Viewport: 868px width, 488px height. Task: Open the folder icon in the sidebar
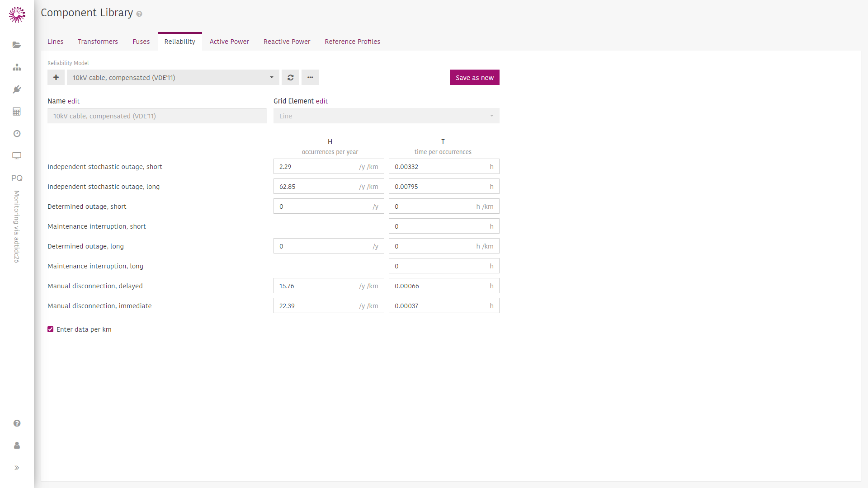tap(17, 45)
